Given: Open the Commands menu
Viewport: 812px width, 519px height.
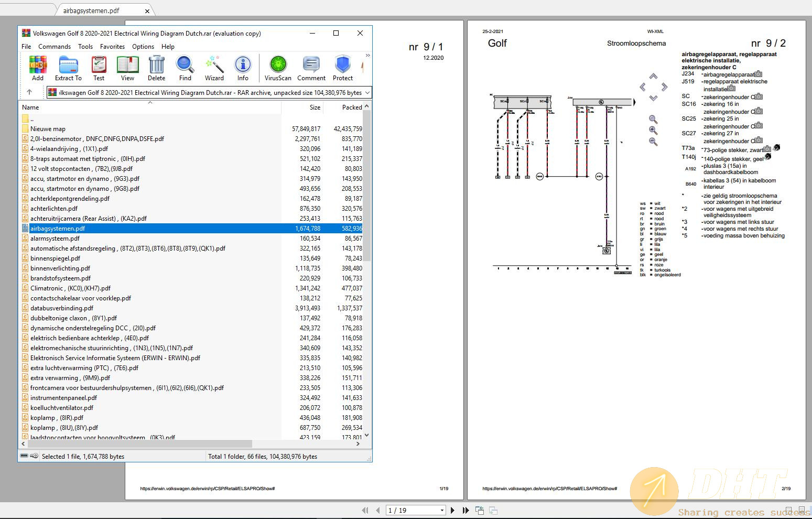Looking at the screenshot, I should tap(55, 46).
